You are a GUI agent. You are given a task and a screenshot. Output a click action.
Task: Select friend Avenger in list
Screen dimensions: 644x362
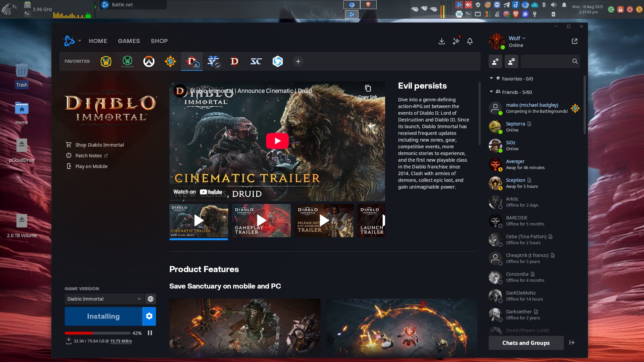[x=534, y=164]
